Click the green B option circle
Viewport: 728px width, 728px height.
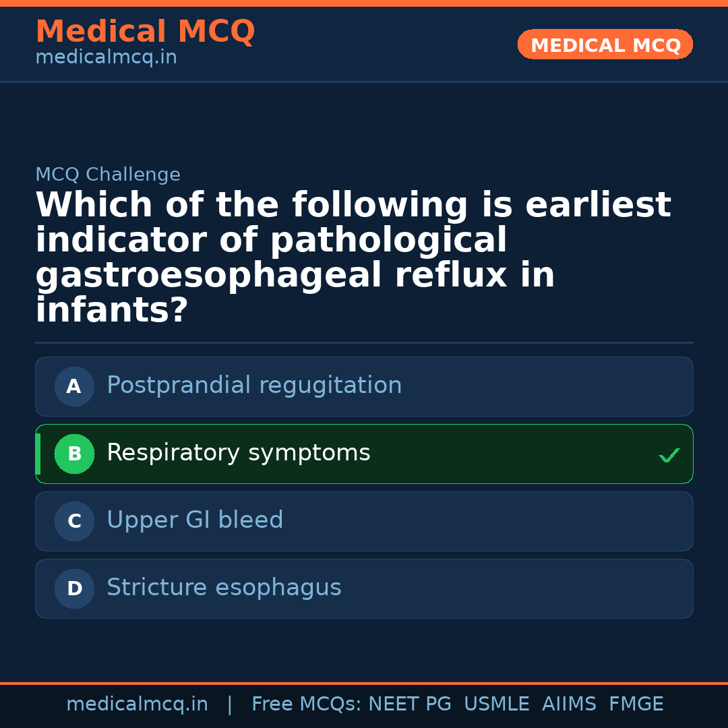(x=74, y=454)
